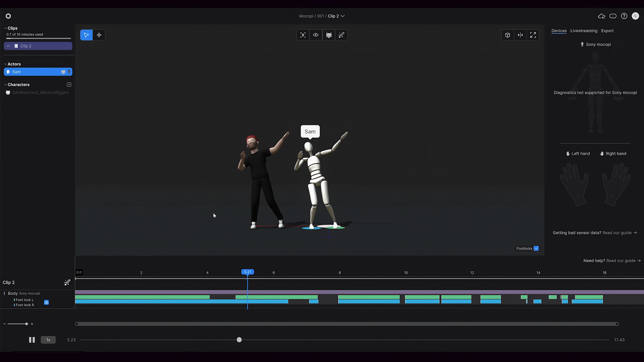Open the 1x playback speed selector
Image resolution: width=644 pixels, height=362 pixels.
pyautogui.click(x=48, y=340)
